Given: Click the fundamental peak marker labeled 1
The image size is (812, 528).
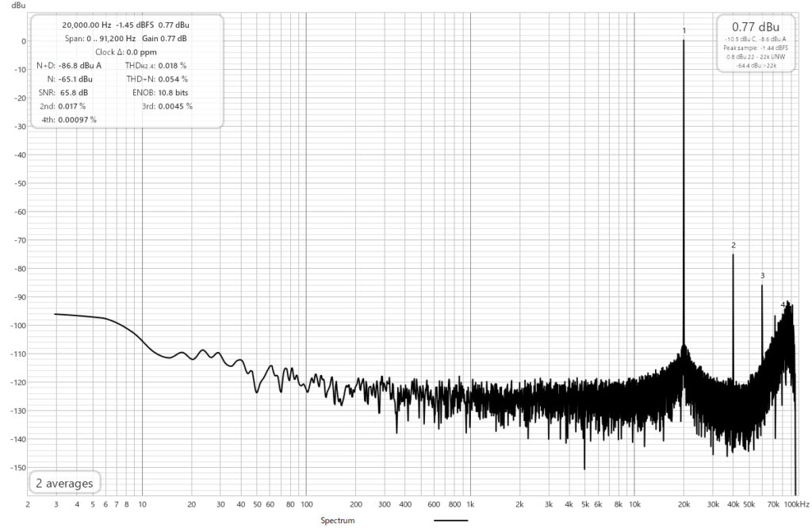Looking at the screenshot, I should pyautogui.click(x=684, y=31).
